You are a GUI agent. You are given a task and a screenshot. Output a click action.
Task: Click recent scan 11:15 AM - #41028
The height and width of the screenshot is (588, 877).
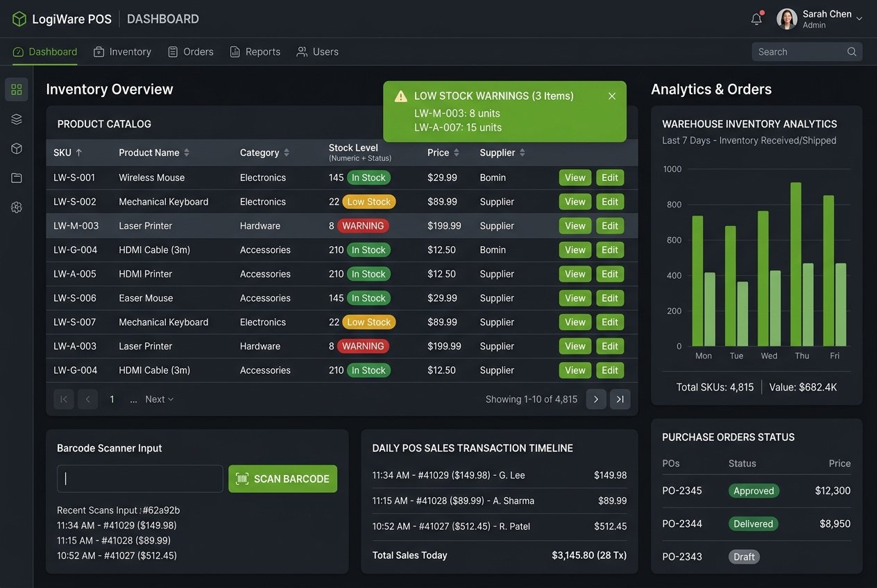[114, 540]
